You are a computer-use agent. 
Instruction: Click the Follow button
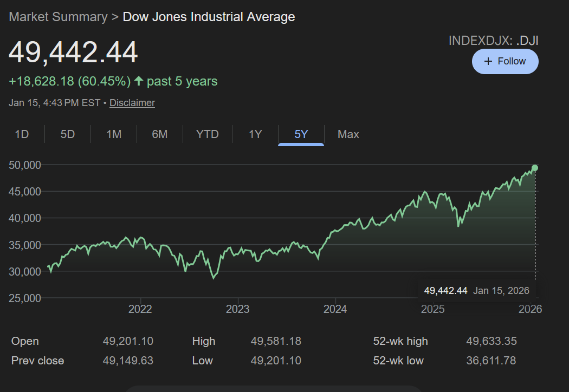click(505, 61)
